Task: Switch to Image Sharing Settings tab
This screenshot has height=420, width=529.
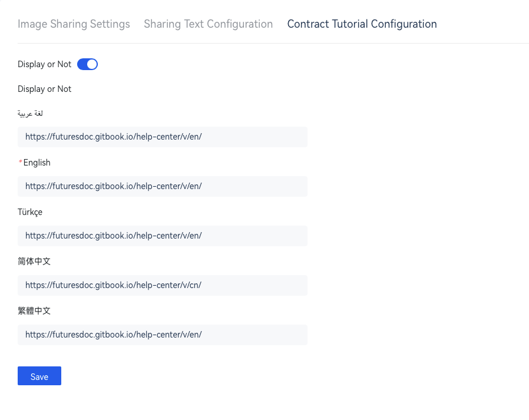Action: pos(74,24)
